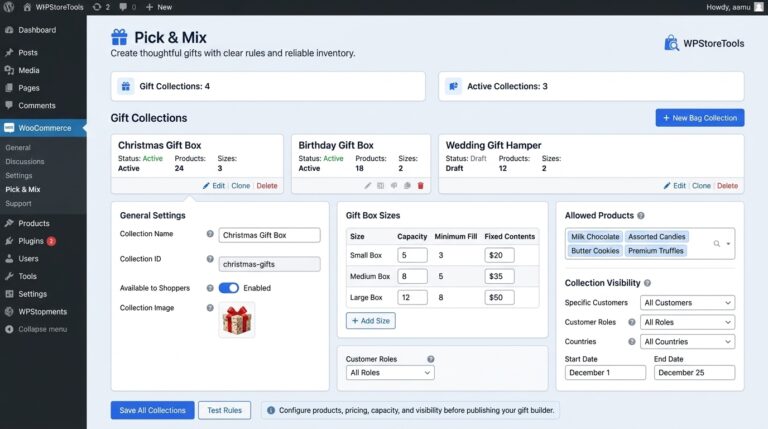768x429 pixels.
Task: Click help icon next to Collection Image
Action: (x=210, y=308)
